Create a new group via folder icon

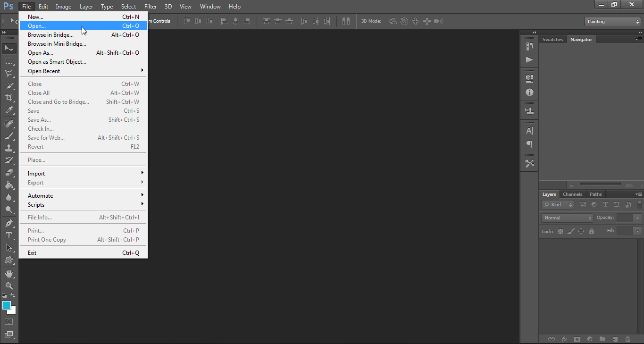602,339
